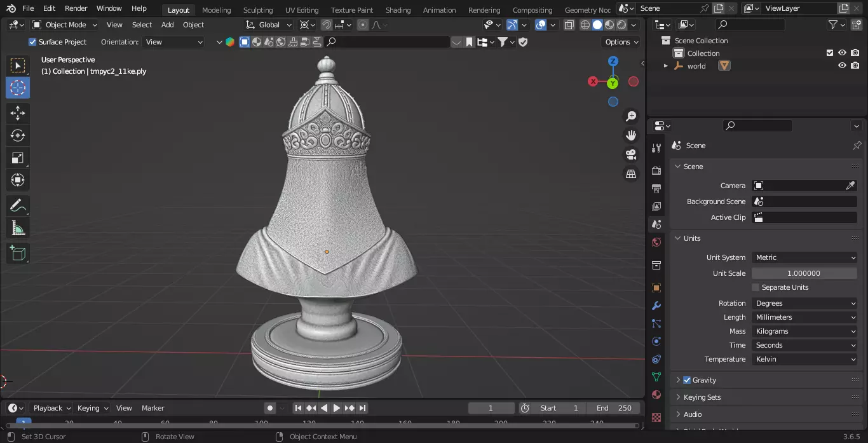
Task: Disable the Gravity checkbox
Action: [687, 380]
